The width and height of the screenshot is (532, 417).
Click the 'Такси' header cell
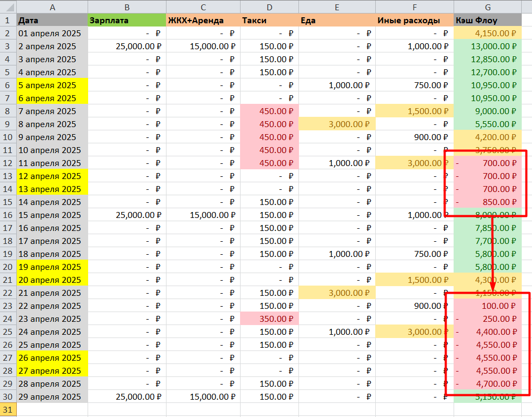pyautogui.click(x=269, y=21)
